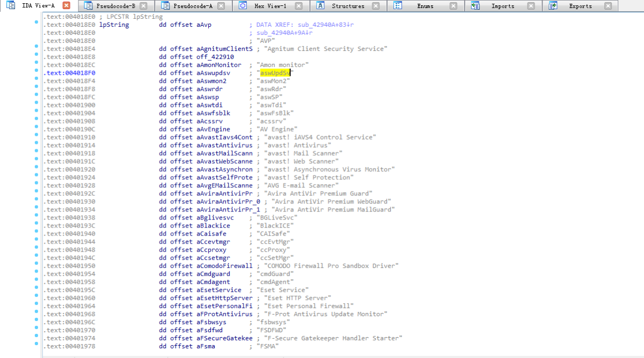Screen dimensions: 644x358
Task: Switch to the Enums tab
Action: pos(426,6)
